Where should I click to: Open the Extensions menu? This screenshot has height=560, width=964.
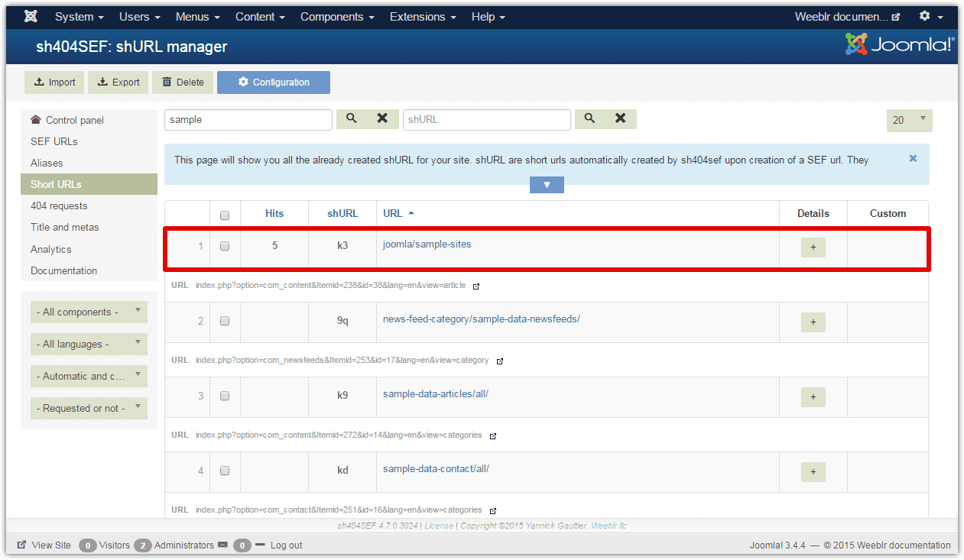(423, 16)
